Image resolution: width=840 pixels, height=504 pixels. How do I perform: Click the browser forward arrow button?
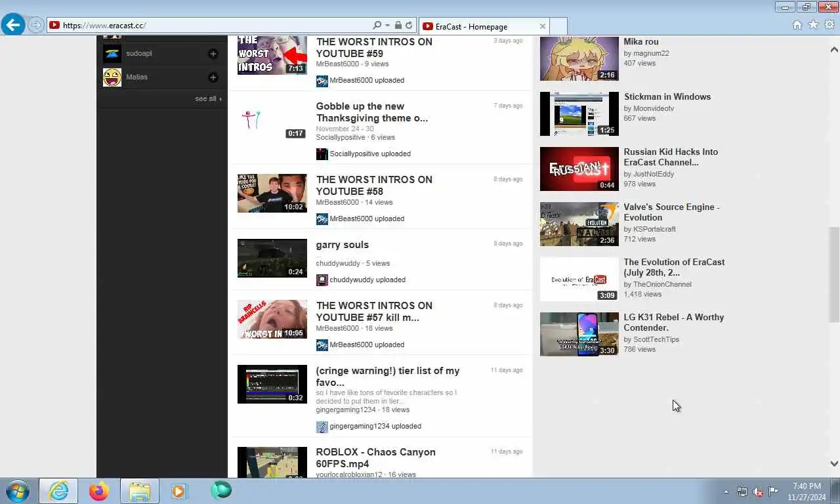pyautogui.click(x=35, y=26)
